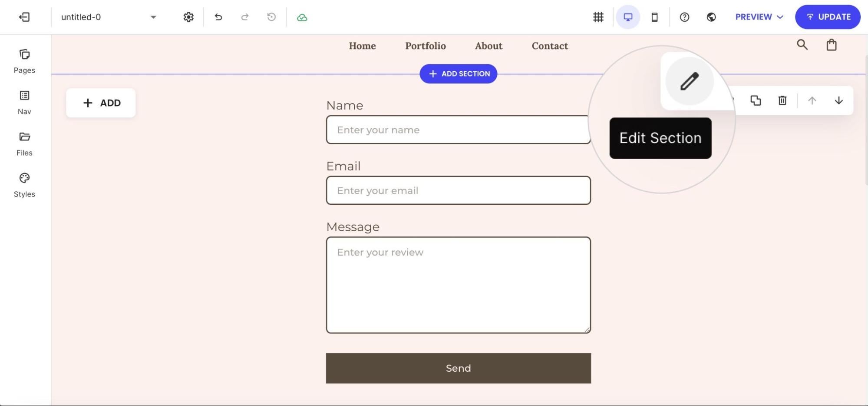Image resolution: width=868 pixels, height=406 pixels.
Task: Click the Name field label
Action: (x=345, y=106)
